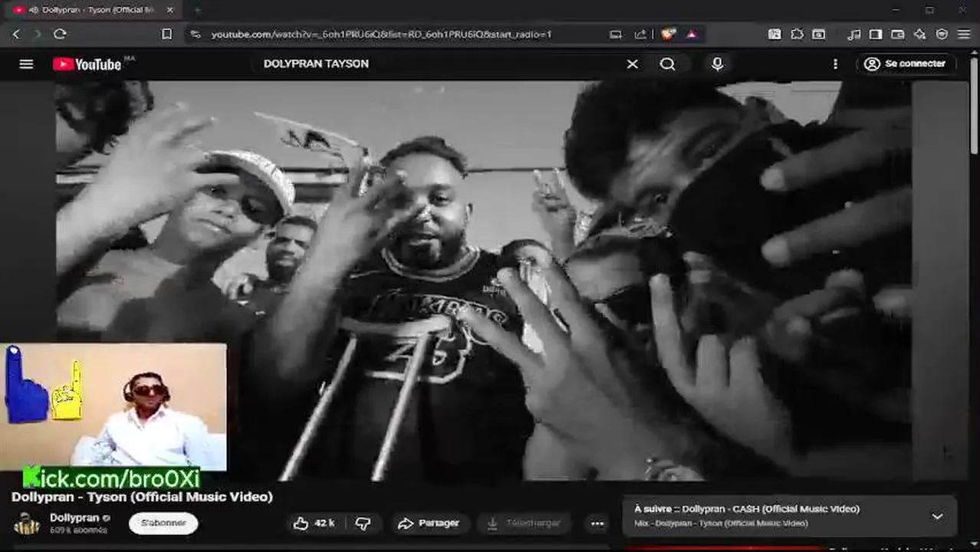Go to the YouTube home logo
Image resolution: width=980 pixels, height=552 pixels.
coord(87,64)
